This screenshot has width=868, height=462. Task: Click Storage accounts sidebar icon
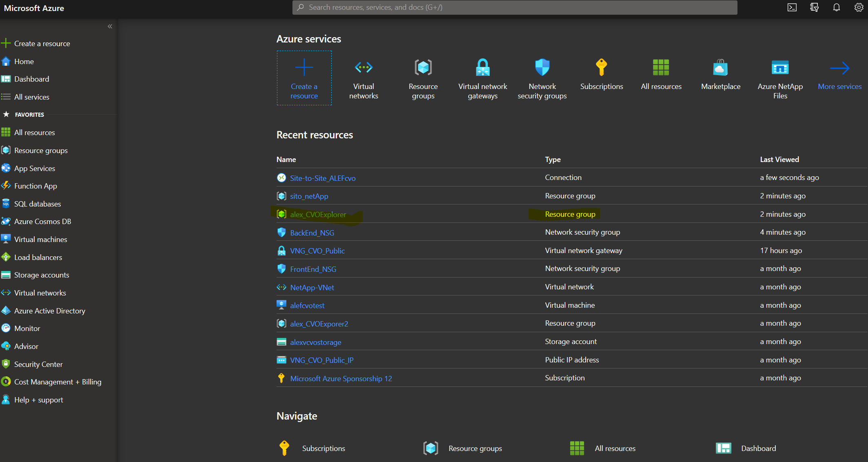coord(6,275)
